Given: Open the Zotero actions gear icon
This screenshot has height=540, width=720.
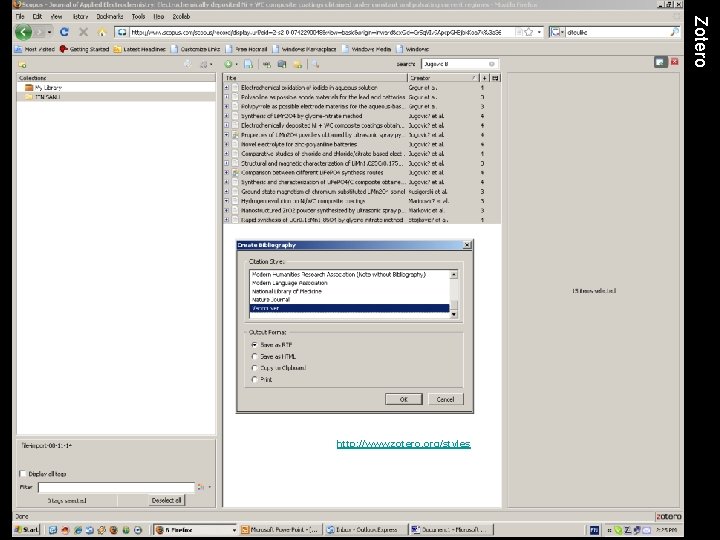Looking at the screenshot, I should (x=204, y=65).
